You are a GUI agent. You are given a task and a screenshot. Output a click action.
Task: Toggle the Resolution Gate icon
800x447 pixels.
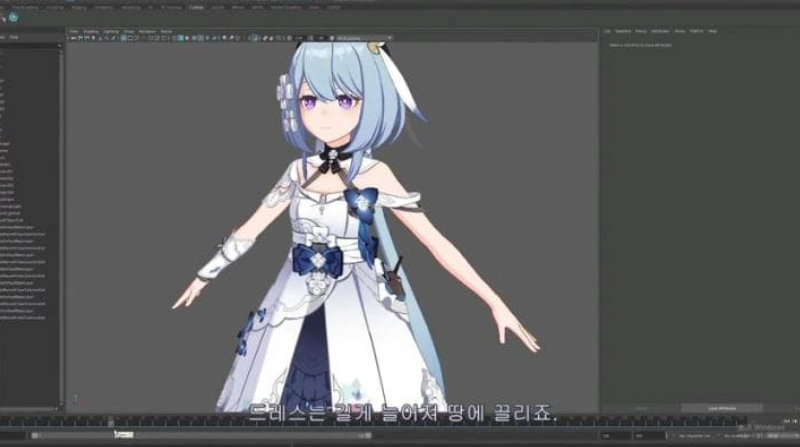[137, 38]
